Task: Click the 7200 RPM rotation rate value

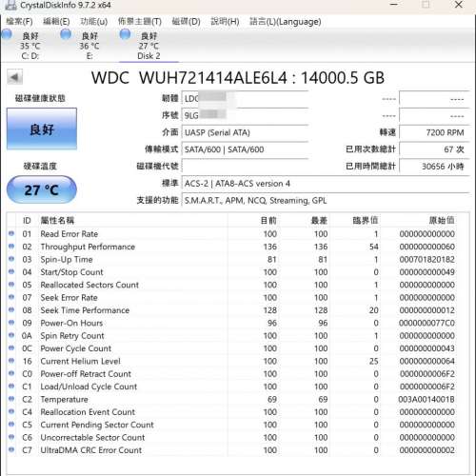Action: point(434,132)
